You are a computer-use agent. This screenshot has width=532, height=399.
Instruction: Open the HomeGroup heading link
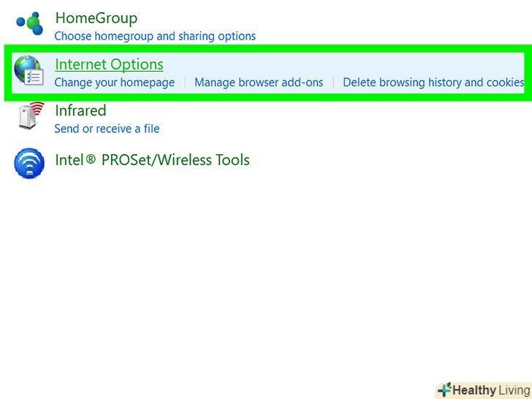pos(96,18)
